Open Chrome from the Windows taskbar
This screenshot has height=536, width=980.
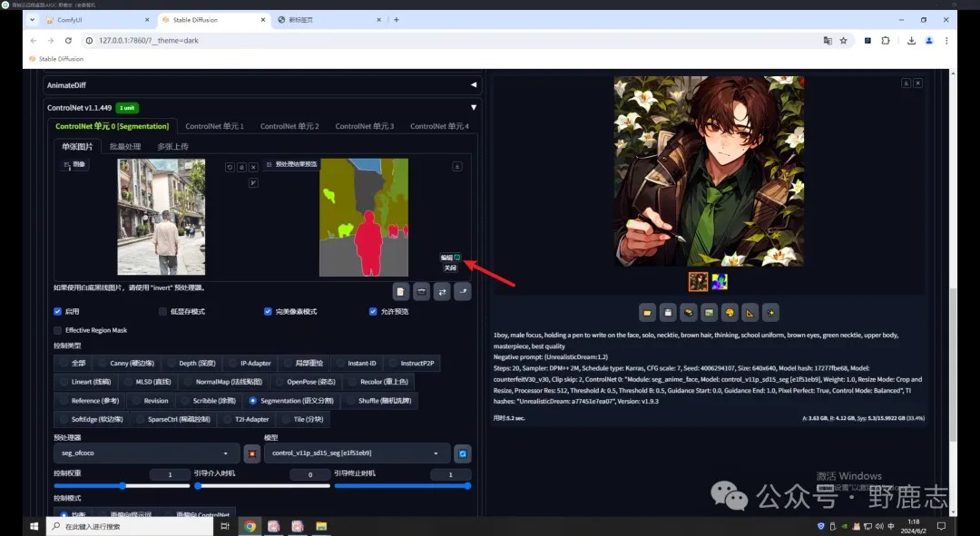click(x=250, y=526)
